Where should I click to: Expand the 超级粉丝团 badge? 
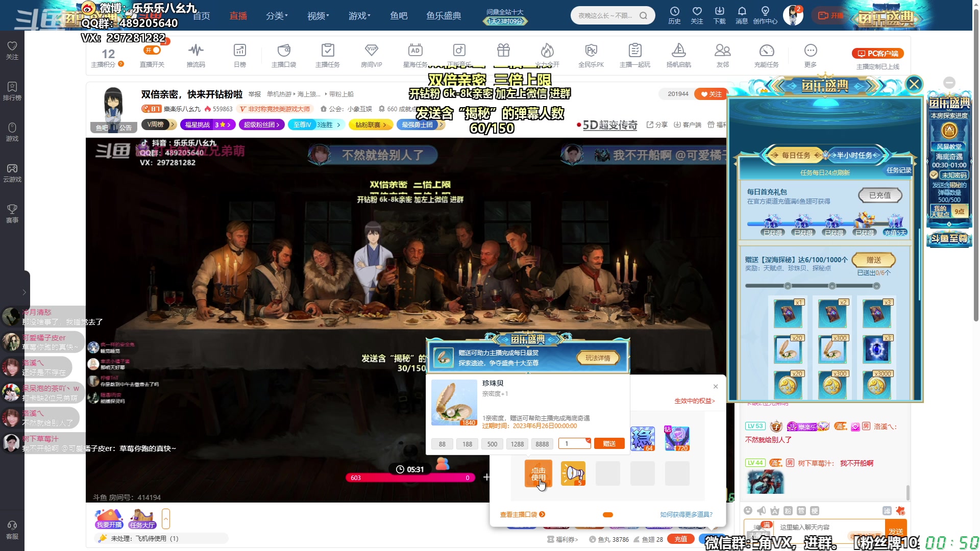click(x=262, y=124)
